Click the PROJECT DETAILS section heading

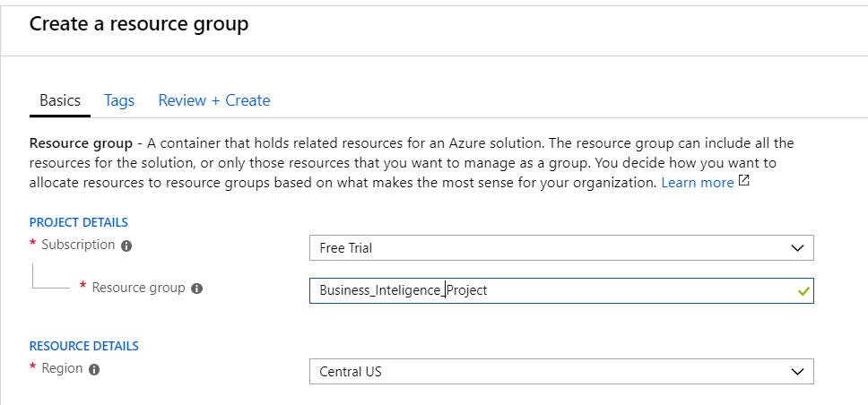[79, 222]
